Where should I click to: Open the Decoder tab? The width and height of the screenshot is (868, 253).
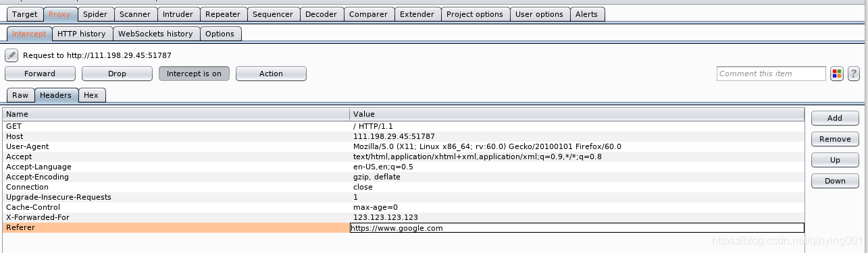click(321, 14)
